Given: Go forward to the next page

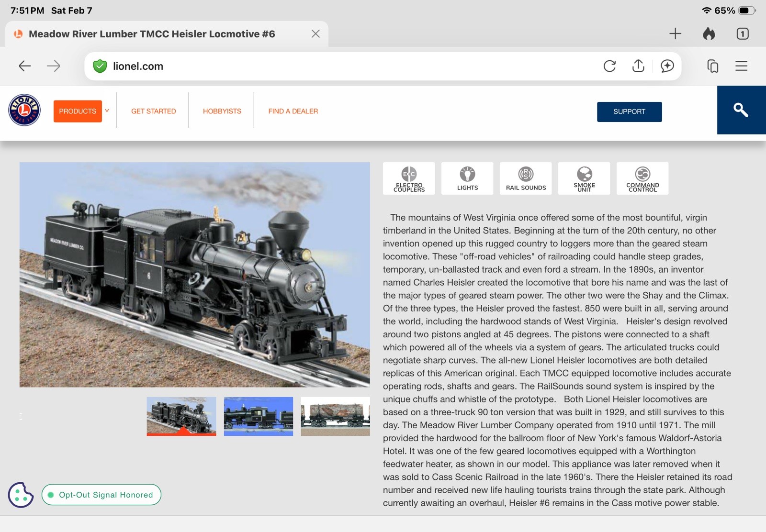Looking at the screenshot, I should coord(54,66).
